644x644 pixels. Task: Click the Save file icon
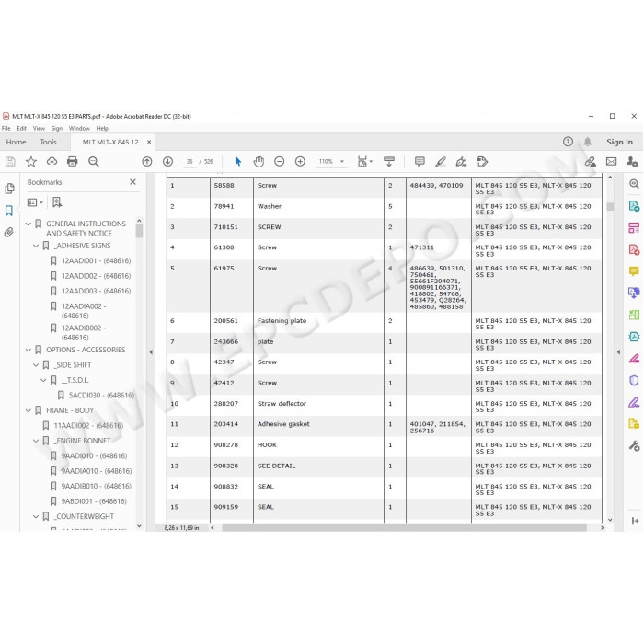[x=10, y=162]
